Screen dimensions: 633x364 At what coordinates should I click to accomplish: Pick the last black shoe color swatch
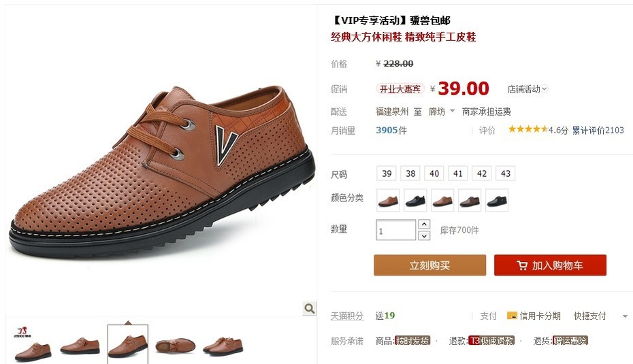pos(497,200)
